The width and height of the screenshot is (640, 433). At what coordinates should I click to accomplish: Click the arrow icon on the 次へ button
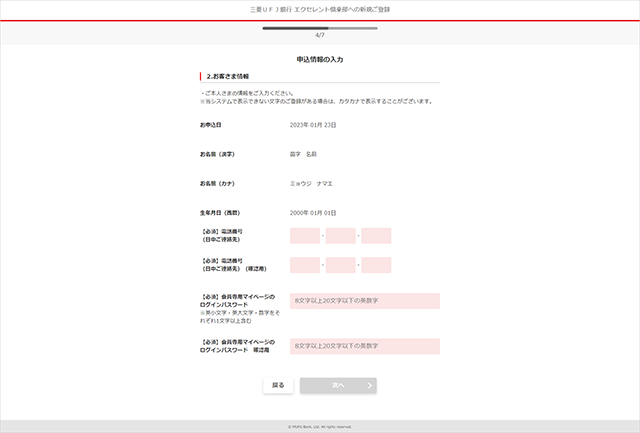point(369,385)
